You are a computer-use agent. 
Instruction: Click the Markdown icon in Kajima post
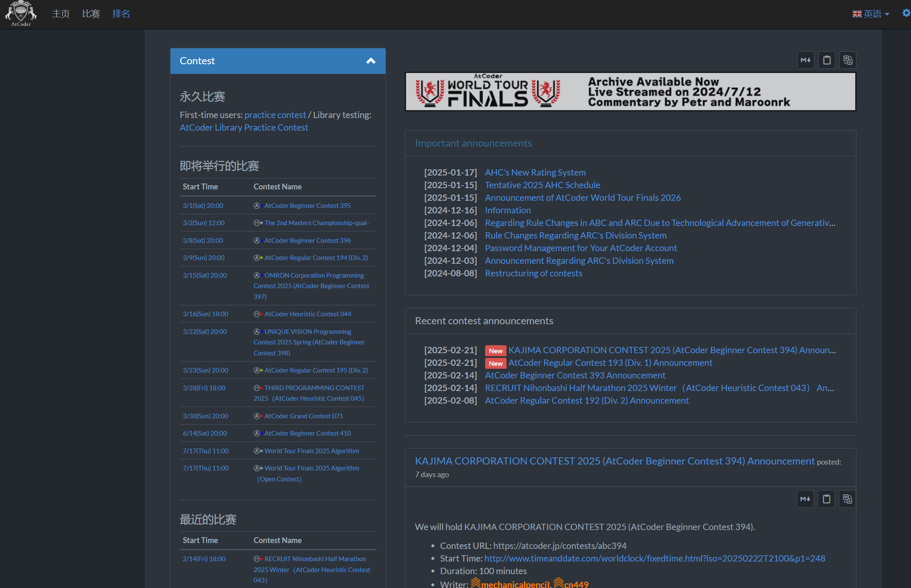tap(805, 499)
